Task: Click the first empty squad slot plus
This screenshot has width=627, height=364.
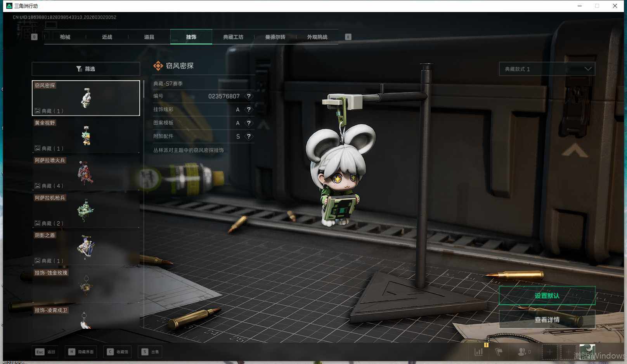Action: 550,352
